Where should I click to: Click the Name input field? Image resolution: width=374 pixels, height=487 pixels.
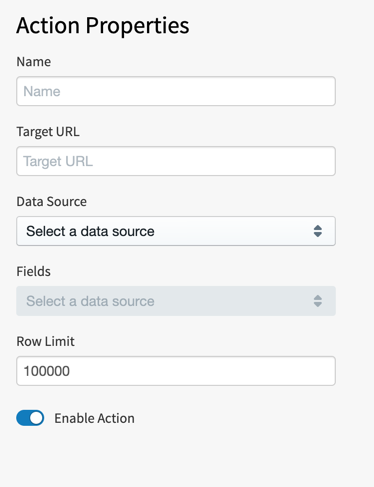tap(176, 91)
